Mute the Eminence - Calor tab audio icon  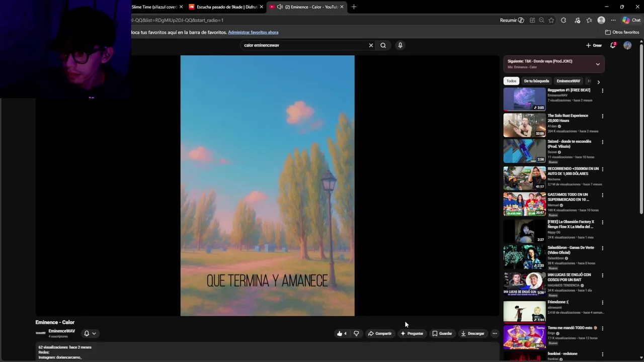(x=280, y=7)
